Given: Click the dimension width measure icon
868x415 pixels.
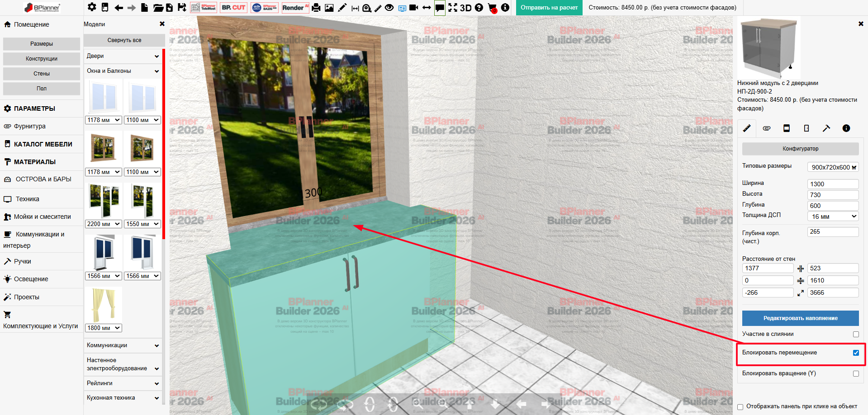Looking at the screenshot, I should click(x=355, y=8).
